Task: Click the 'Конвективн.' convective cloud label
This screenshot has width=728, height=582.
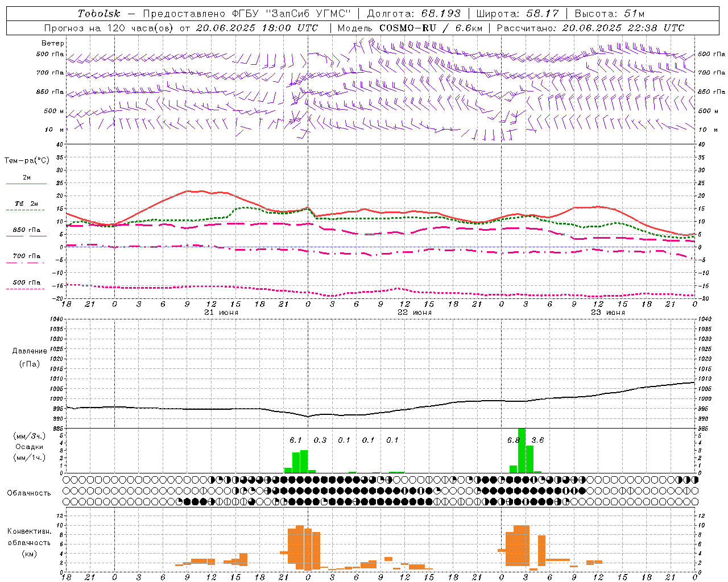Action: [30, 531]
